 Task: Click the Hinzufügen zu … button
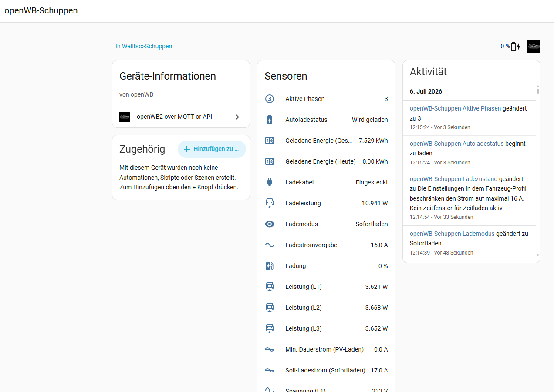pos(212,149)
